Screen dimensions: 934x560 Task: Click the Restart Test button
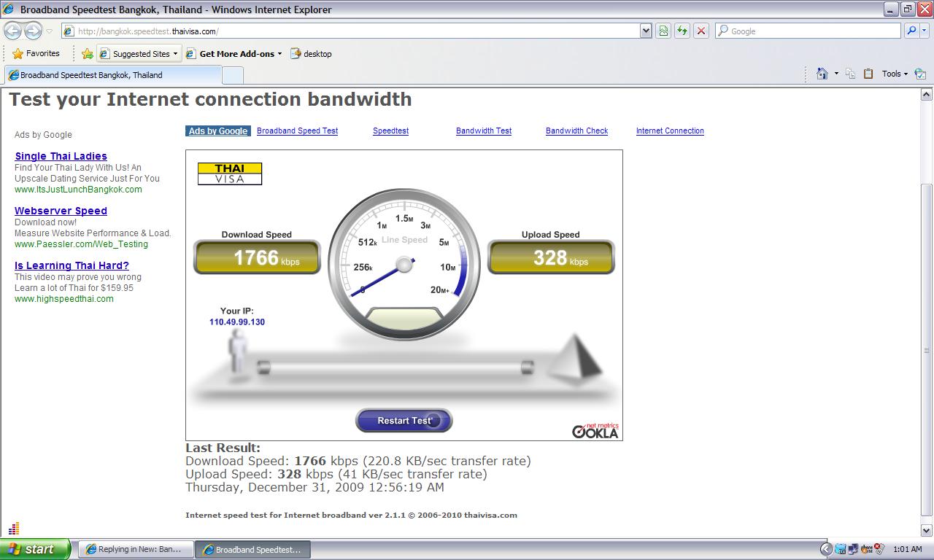point(404,420)
